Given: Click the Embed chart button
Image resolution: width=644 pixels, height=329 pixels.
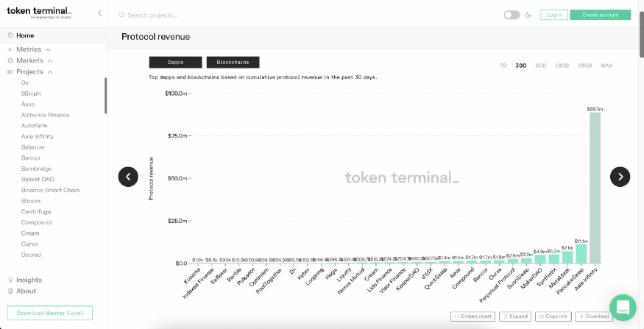Looking at the screenshot, I should (x=473, y=316).
